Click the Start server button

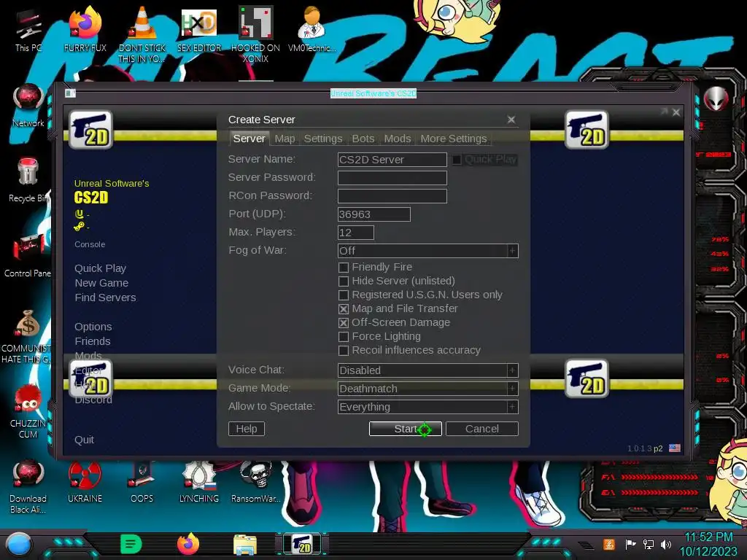(406, 429)
